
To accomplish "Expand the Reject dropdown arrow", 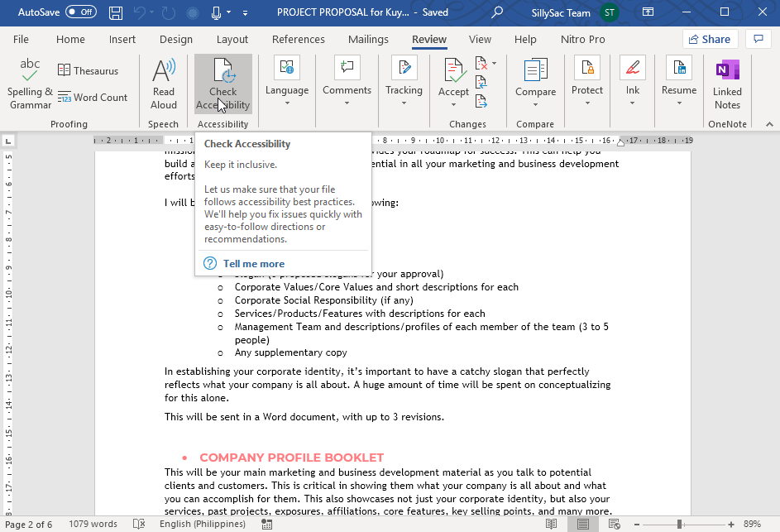I will [x=494, y=63].
